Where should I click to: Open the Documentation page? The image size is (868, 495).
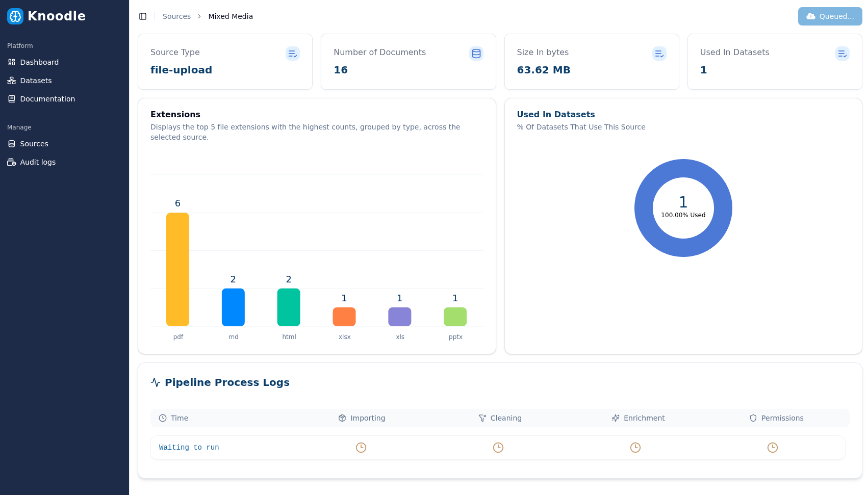(47, 99)
